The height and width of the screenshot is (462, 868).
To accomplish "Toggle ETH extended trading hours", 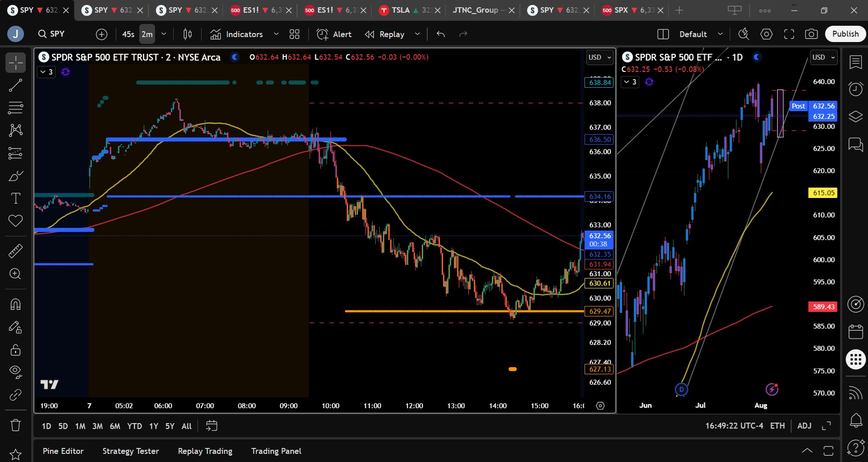I will [x=778, y=426].
